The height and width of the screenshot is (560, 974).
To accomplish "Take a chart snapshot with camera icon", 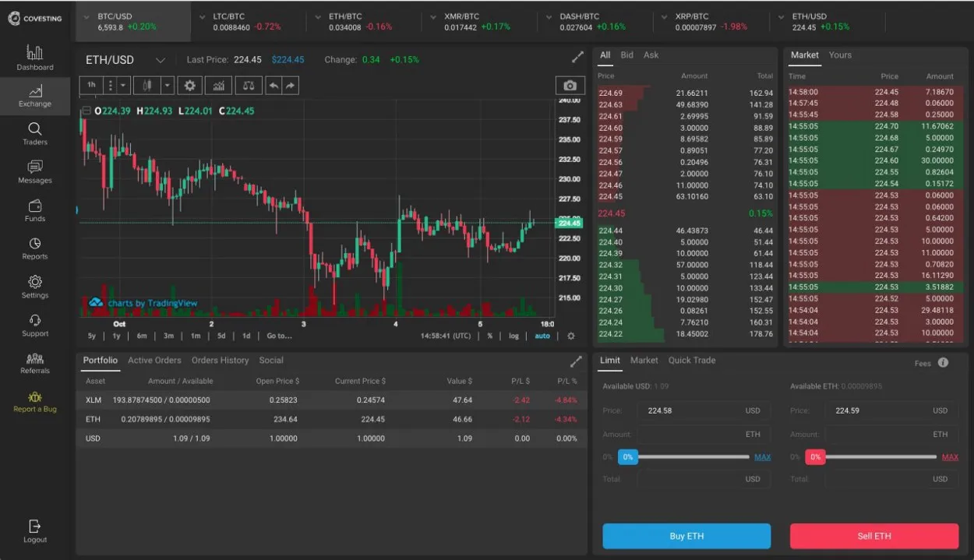I will click(570, 86).
